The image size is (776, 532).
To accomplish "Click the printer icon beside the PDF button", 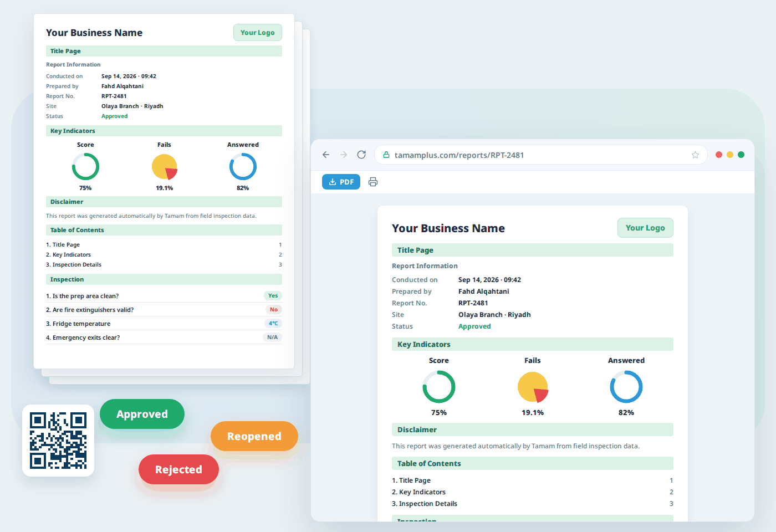I will [x=373, y=182].
